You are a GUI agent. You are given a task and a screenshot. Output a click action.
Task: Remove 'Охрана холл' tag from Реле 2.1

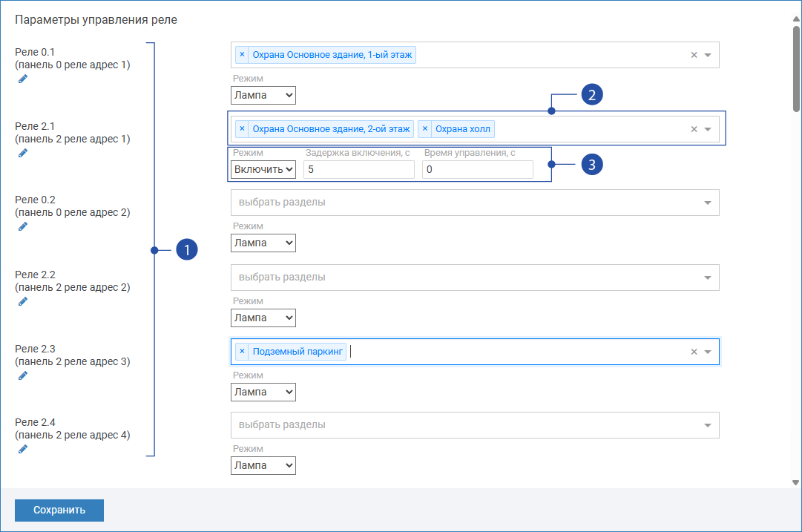[424, 129]
